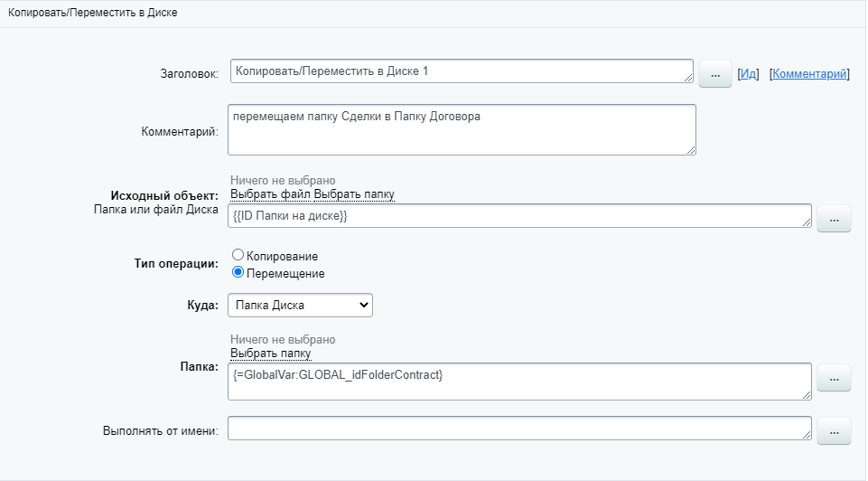Click the ellipsis button next to Заголовок field

pyautogui.click(x=714, y=75)
